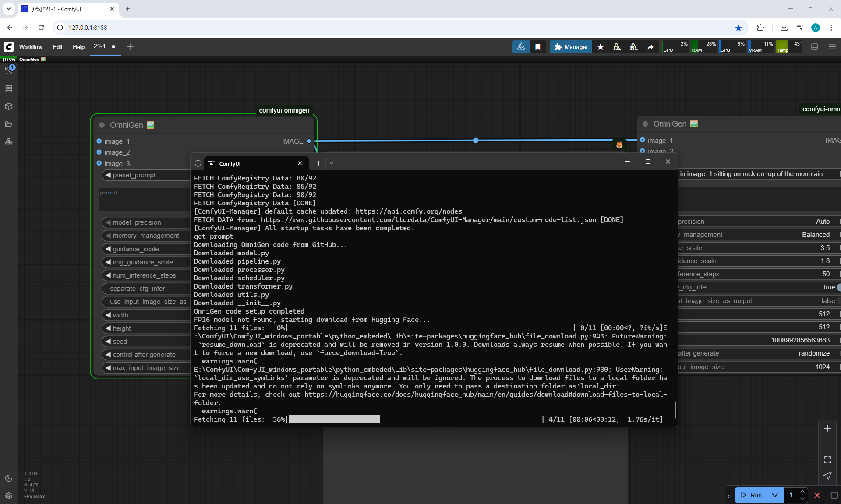Image resolution: width=841 pixels, height=504 pixels.
Task: Click the share arrow icon in toolbar
Action: (x=650, y=47)
